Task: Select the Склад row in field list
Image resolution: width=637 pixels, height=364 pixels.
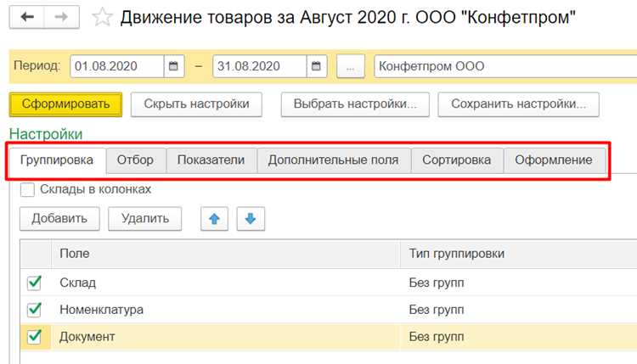Action: [x=328, y=283]
